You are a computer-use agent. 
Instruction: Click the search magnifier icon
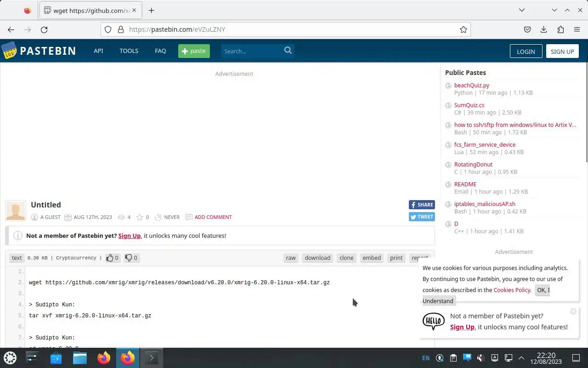288,51
